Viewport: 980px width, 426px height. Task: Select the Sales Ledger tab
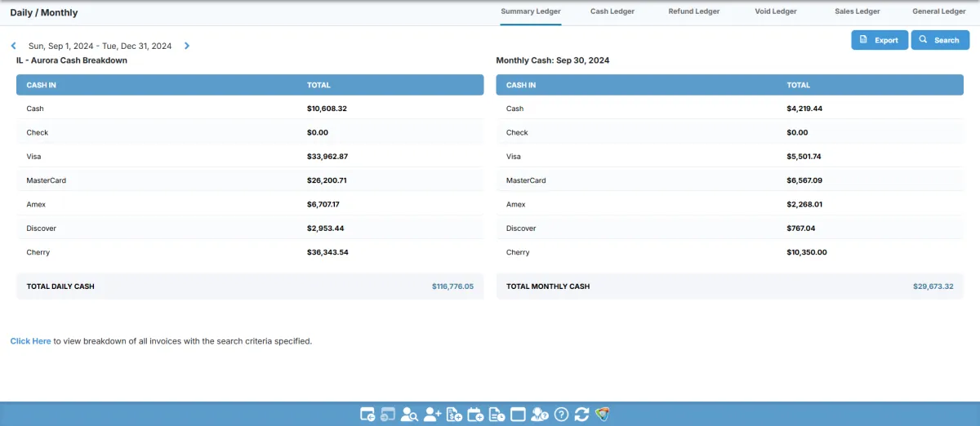[x=857, y=11]
